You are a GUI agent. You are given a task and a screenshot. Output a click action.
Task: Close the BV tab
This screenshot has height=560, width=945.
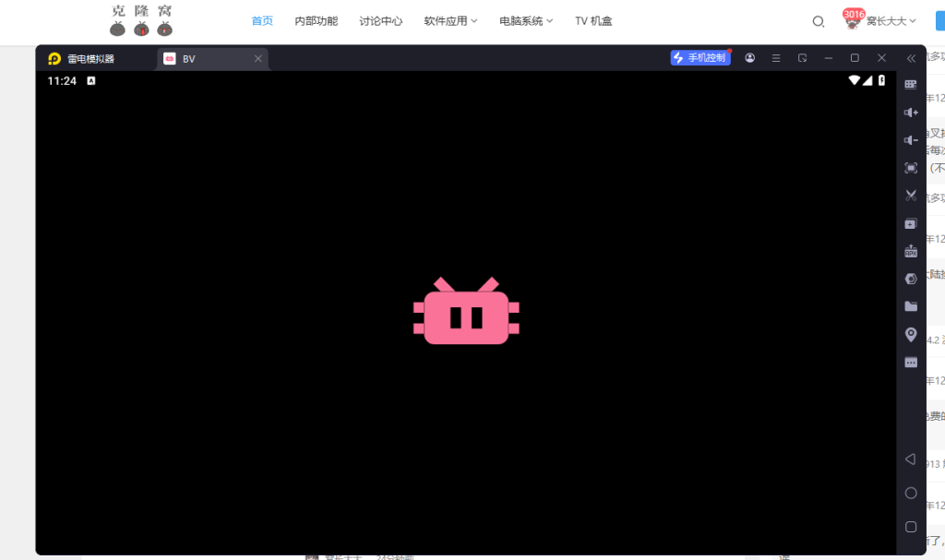click(x=258, y=58)
